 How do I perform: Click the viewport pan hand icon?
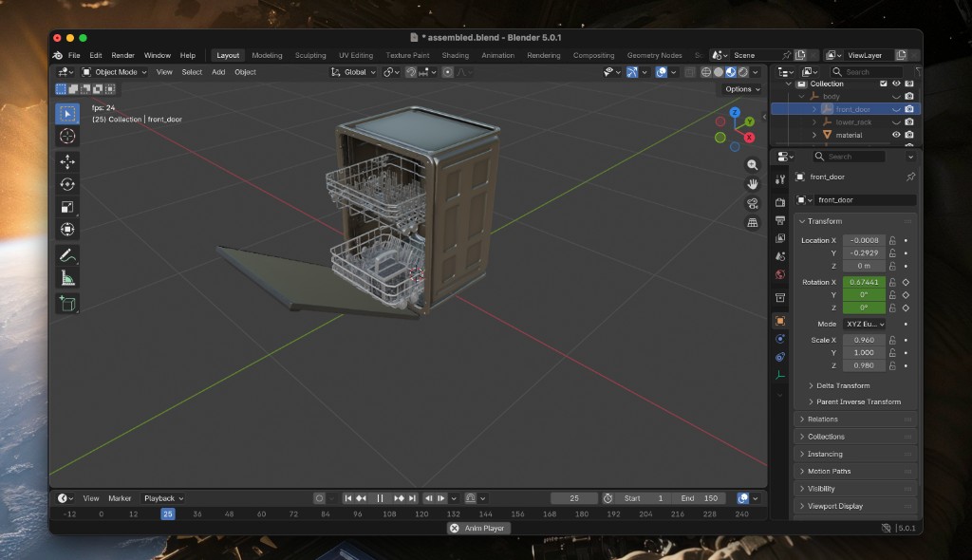coord(752,184)
